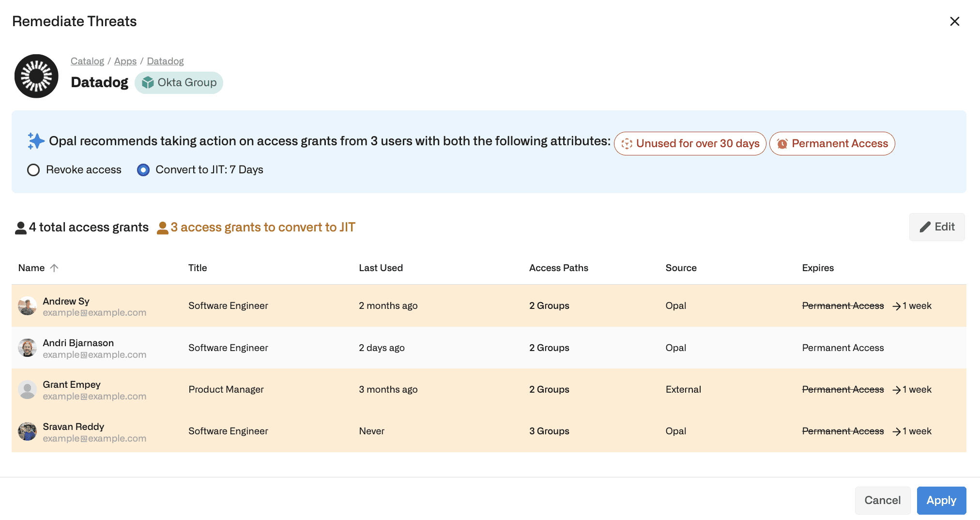Click the Permanent Access alarm tag
The height and width of the screenshot is (520, 980).
pos(832,144)
